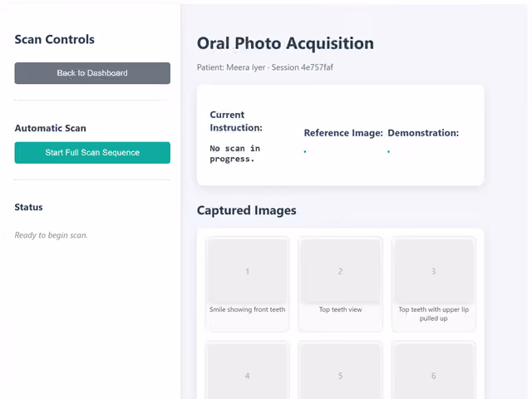Click the Status section label
532x399 pixels.
[28, 207]
